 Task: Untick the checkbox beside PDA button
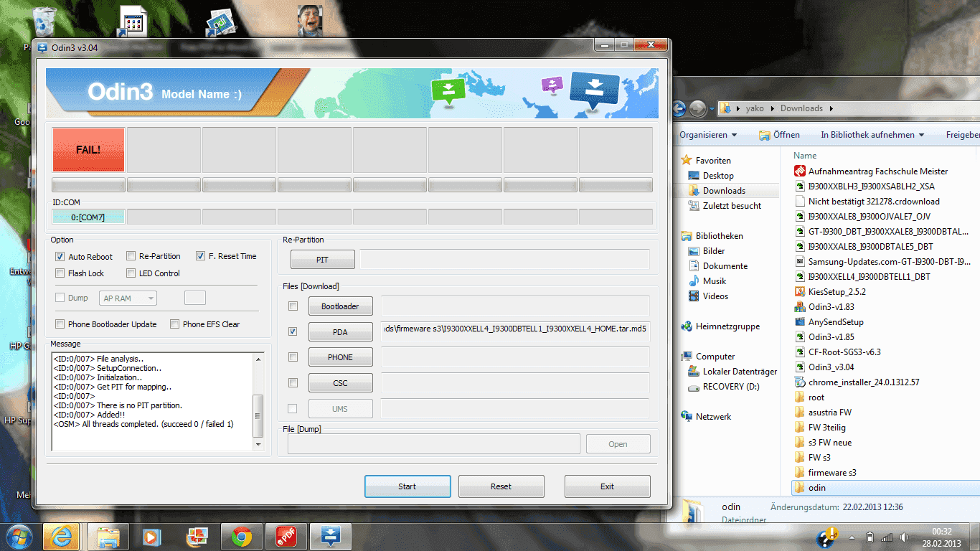(x=293, y=331)
